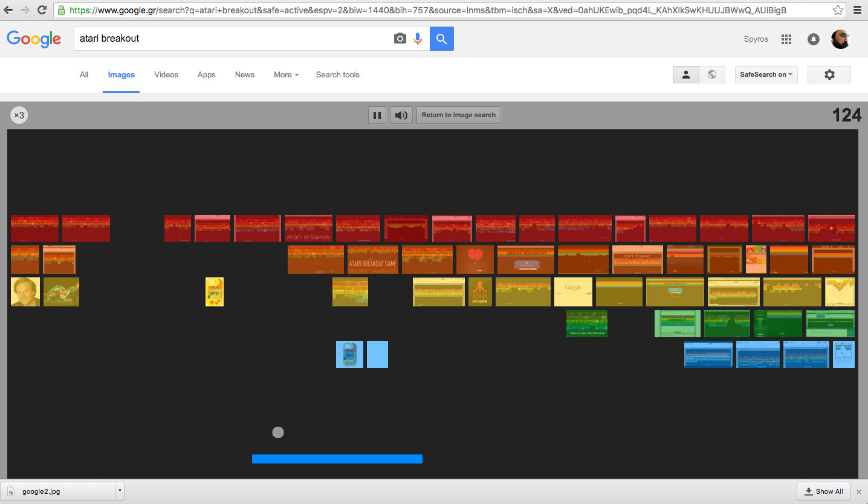Switch to the All results tab
This screenshot has height=504, width=868.
click(84, 75)
